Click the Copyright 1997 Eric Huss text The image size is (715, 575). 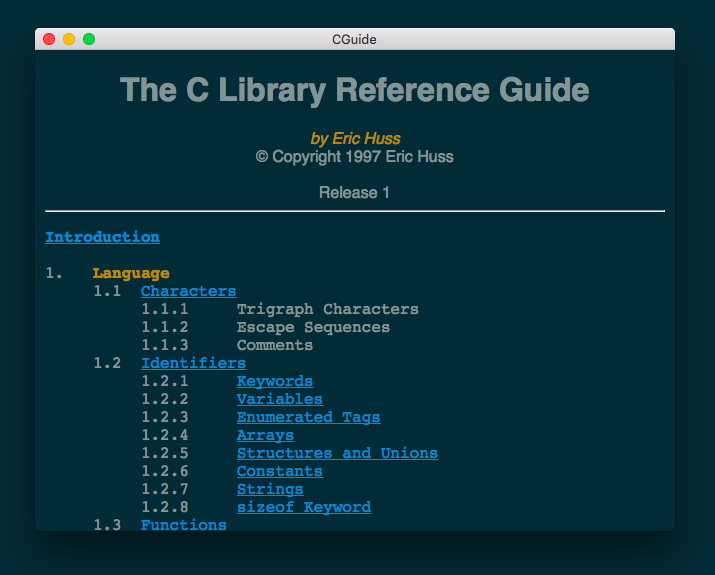click(354, 157)
